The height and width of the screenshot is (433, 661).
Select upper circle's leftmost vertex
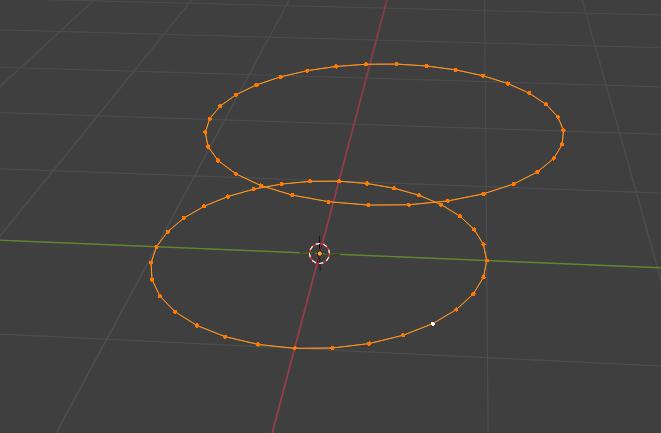point(205,132)
